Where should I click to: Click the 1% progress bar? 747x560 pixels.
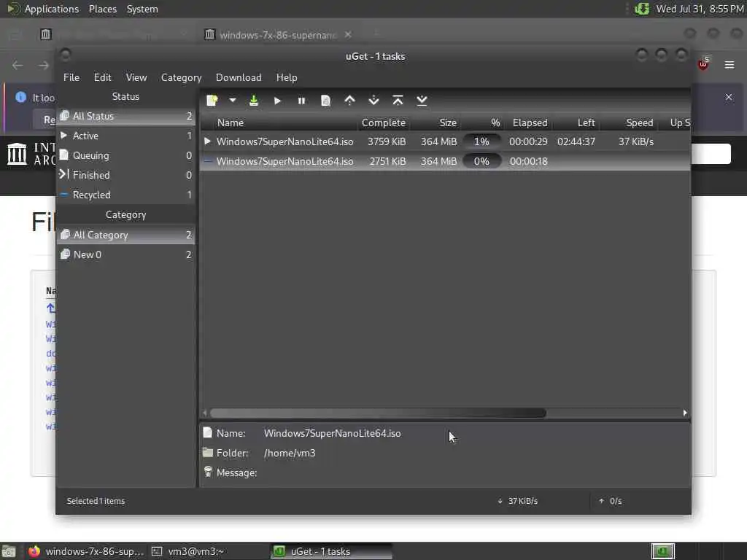[481, 141]
